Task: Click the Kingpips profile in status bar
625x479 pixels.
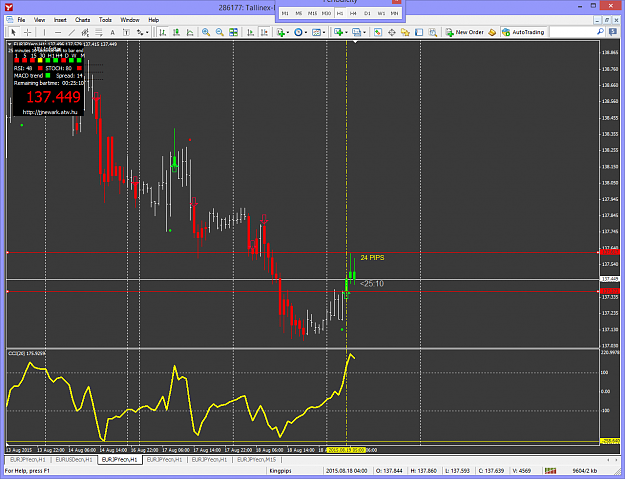Action: pos(281,471)
